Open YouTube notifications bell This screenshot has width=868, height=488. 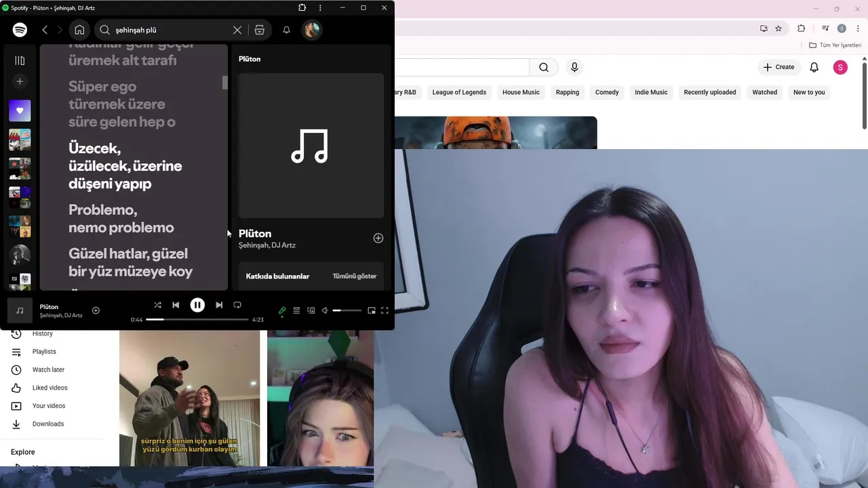tap(814, 67)
